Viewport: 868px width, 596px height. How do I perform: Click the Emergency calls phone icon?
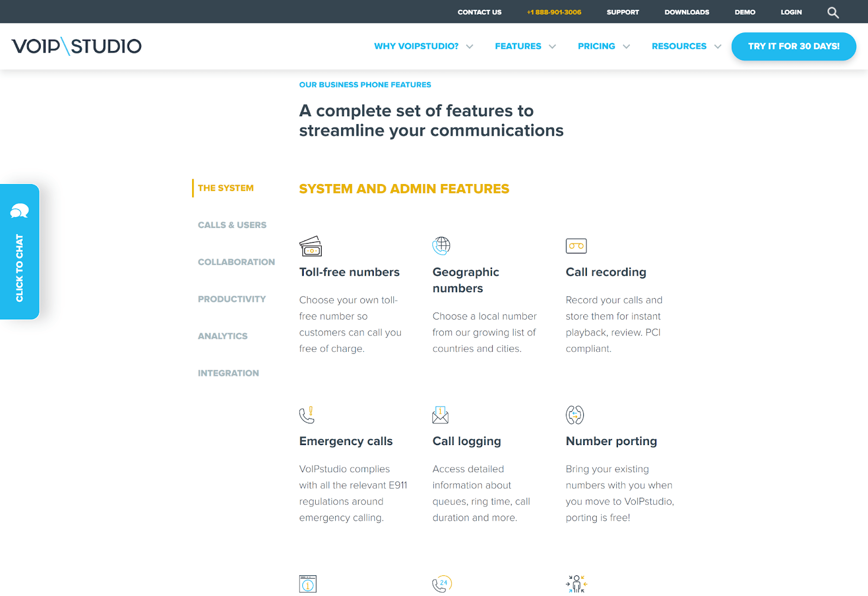coord(307,415)
